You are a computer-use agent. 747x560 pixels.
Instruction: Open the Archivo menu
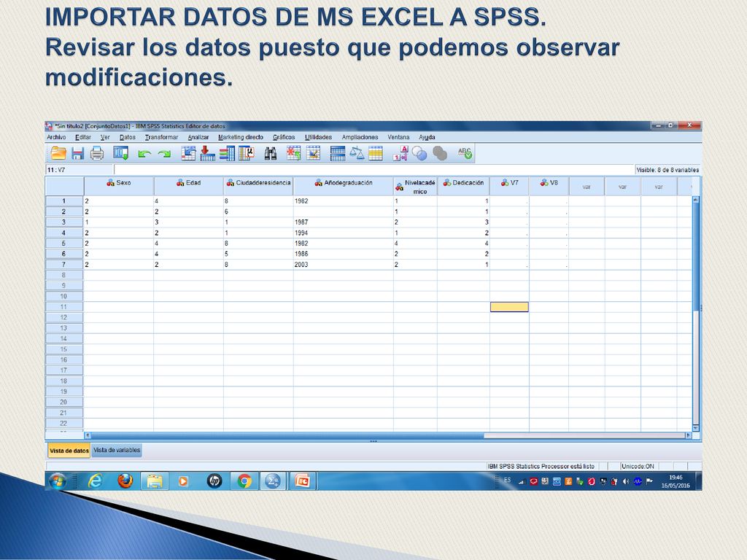(56, 137)
